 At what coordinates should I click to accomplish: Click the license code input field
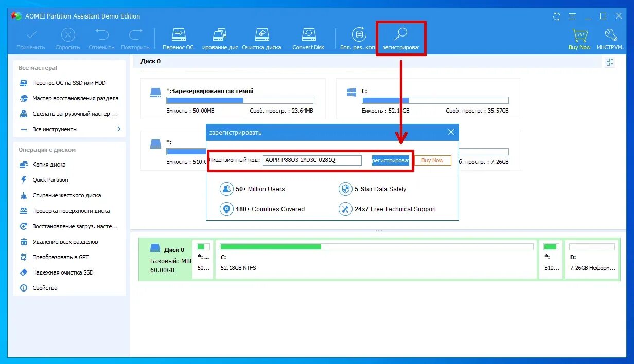click(312, 160)
